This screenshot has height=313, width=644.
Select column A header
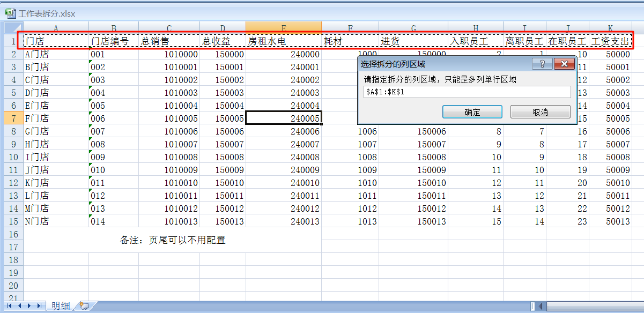click(56, 27)
